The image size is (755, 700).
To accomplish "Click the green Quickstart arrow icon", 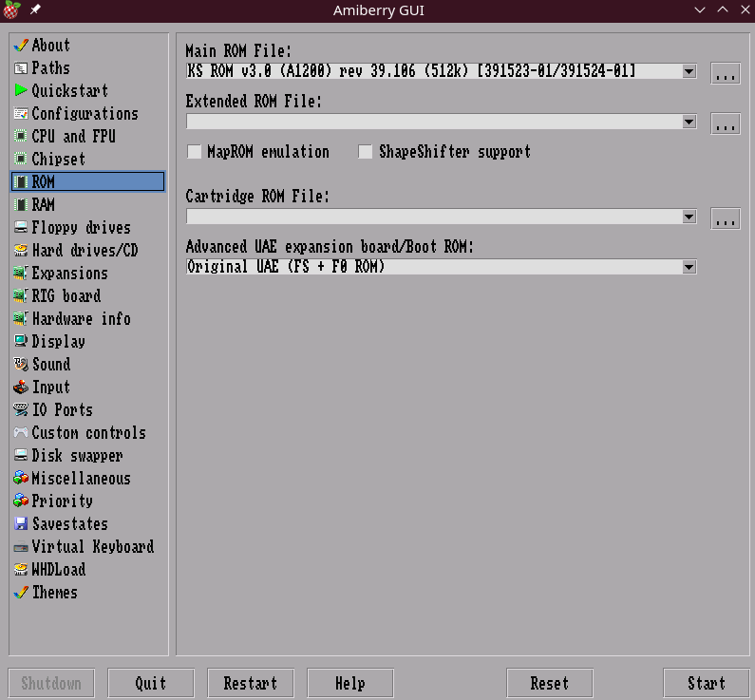I will click(x=21, y=90).
